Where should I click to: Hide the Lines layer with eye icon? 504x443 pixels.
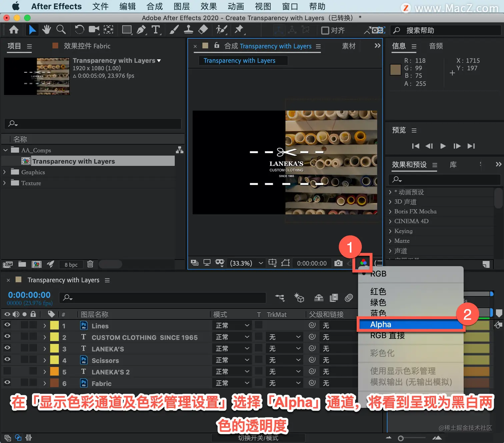pyautogui.click(x=7, y=325)
